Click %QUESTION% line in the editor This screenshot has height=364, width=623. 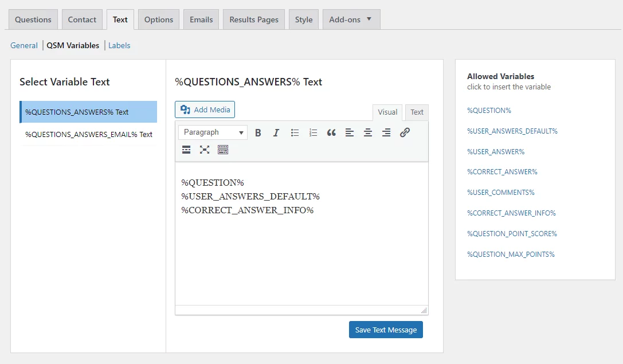pos(213,183)
